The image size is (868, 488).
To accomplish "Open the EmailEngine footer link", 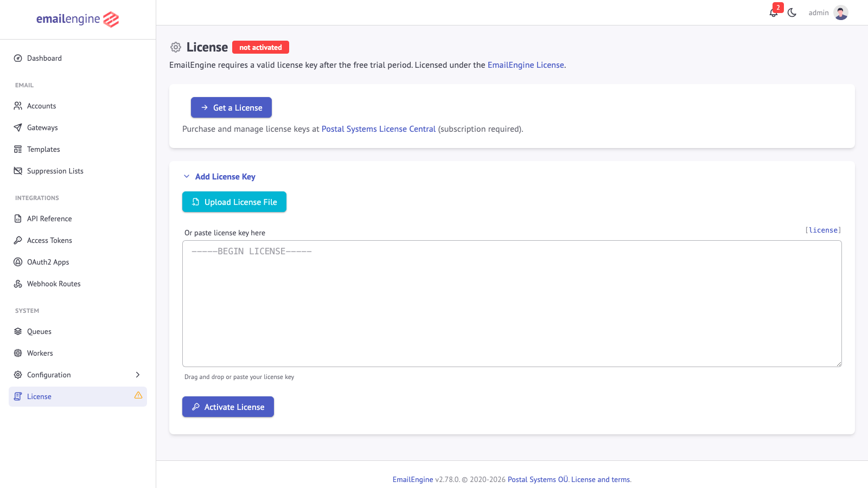I will (413, 479).
